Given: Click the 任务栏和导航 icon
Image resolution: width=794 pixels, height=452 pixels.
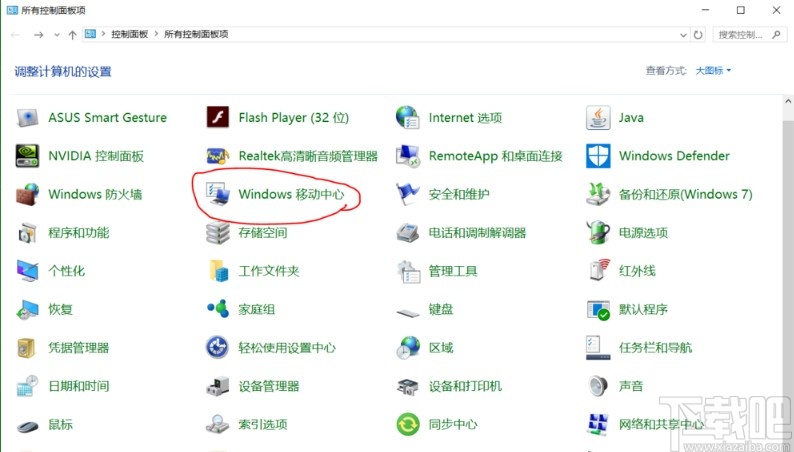Looking at the screenshot, I should (598, 348).
